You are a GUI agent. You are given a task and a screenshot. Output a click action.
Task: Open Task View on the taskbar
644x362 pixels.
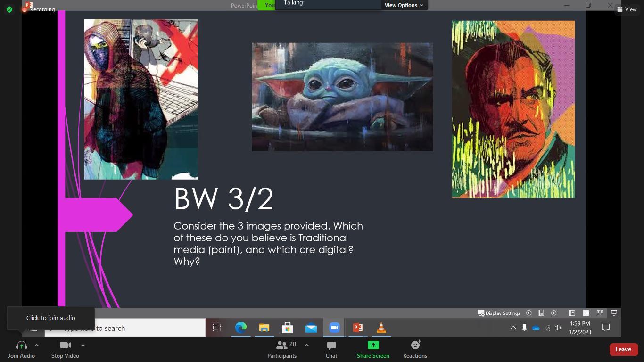point(217,328)
